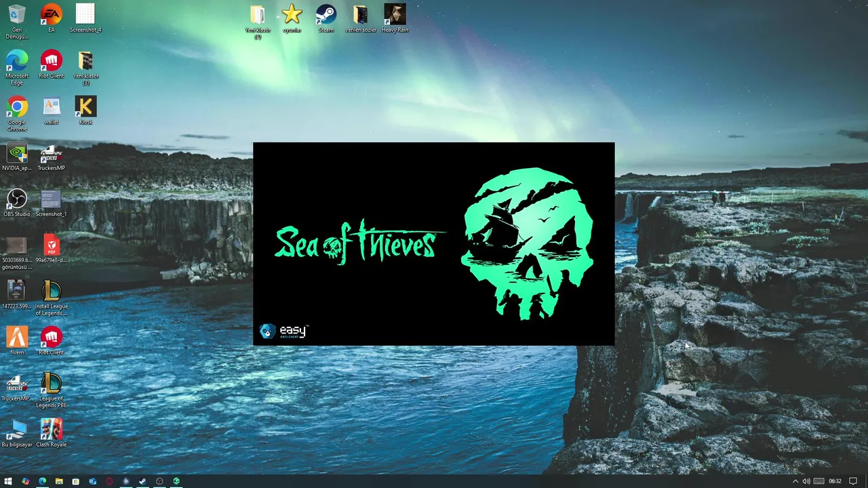Launch TruckersMP next to the NVIDIA icon

click(x=51, y=157)
